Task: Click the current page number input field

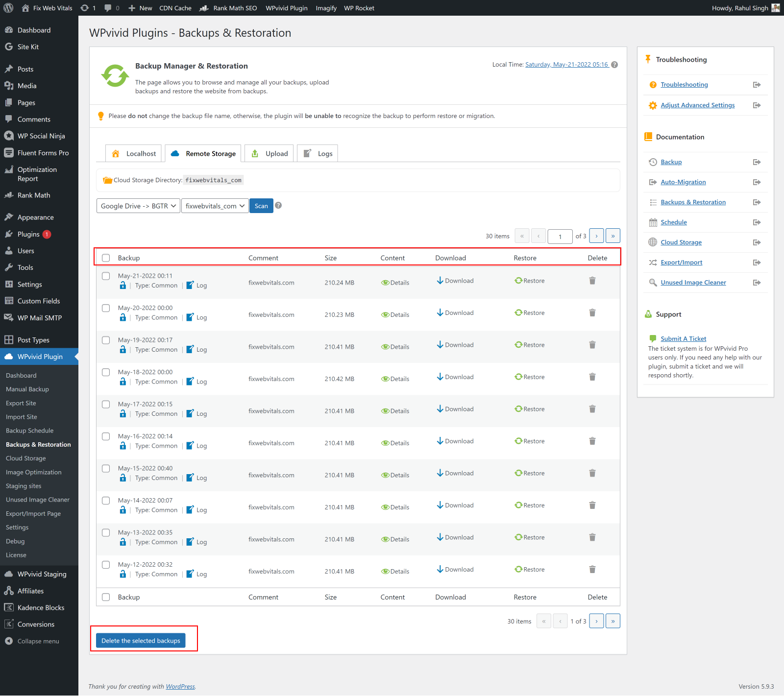Action: [560, 237]
